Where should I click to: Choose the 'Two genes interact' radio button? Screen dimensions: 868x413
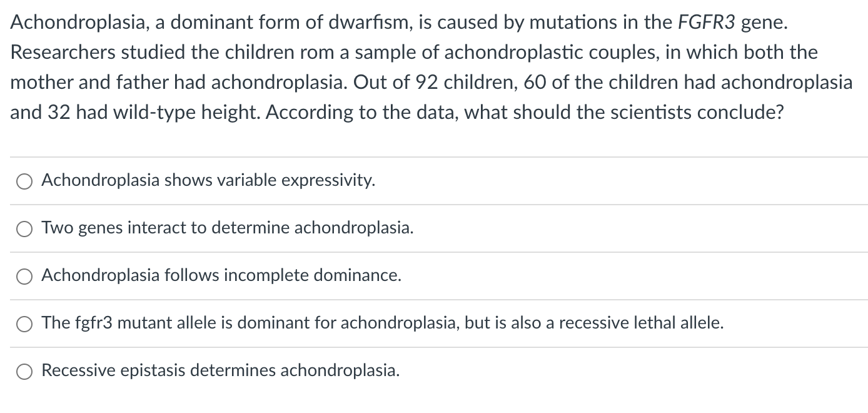(x=25, y=229)
